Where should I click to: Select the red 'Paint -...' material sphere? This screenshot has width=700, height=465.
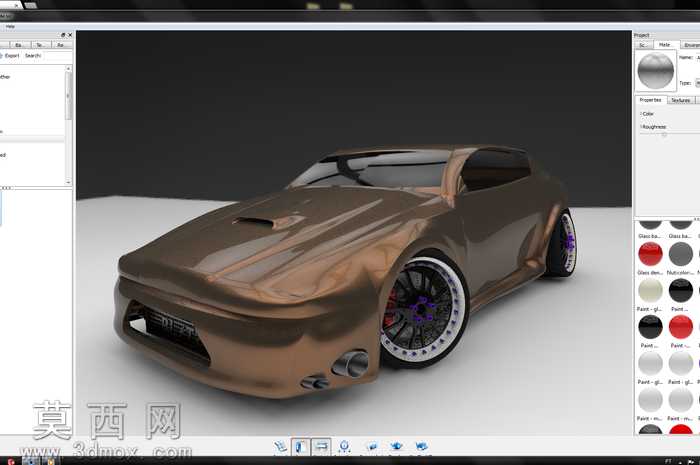[x=681, y=327]
